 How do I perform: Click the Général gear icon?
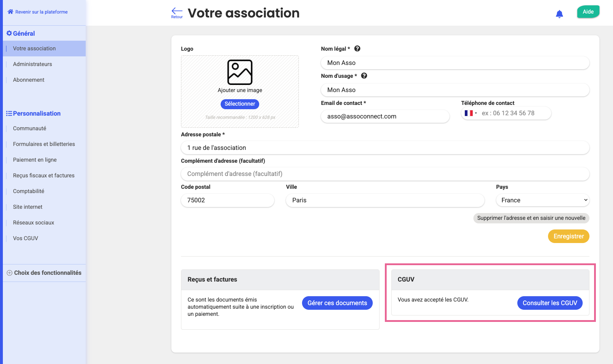(x=9, y=33)
